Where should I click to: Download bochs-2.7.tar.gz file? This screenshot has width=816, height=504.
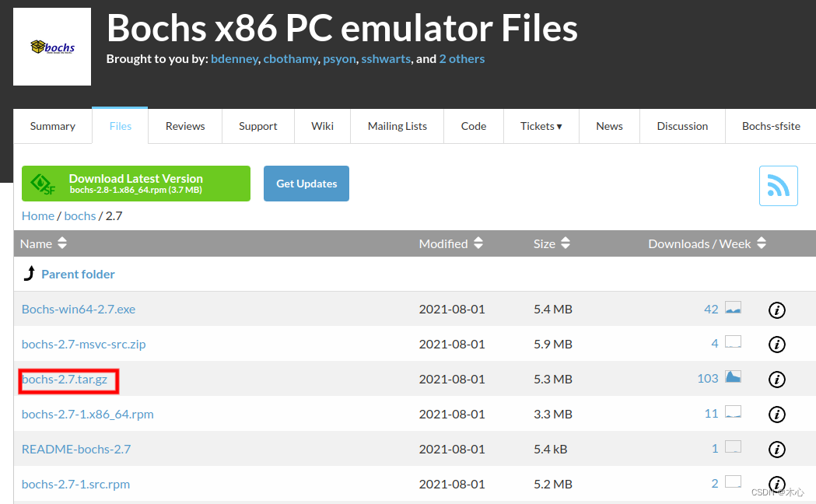[x=65, y=380]
